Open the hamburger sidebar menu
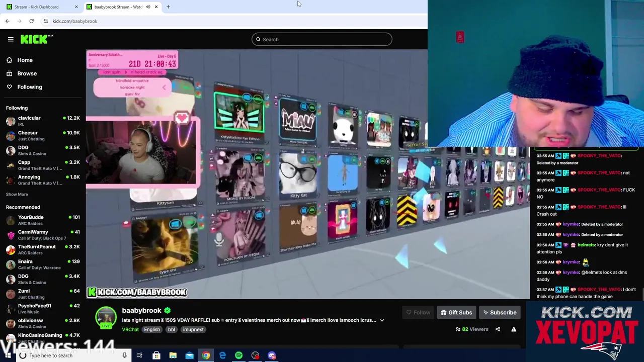 pyautogui.click(x=11, y=39)
